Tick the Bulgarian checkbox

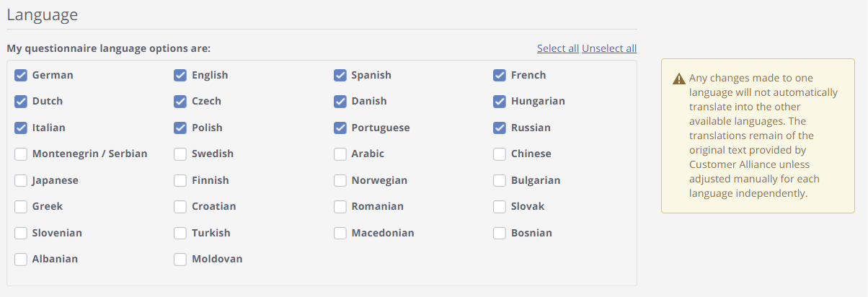point(500,180)
